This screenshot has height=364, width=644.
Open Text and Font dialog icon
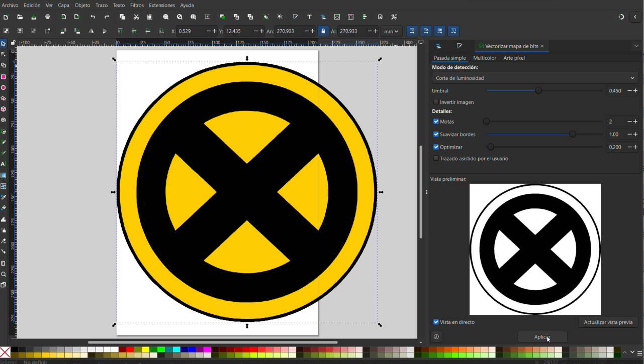coord(309,17)
